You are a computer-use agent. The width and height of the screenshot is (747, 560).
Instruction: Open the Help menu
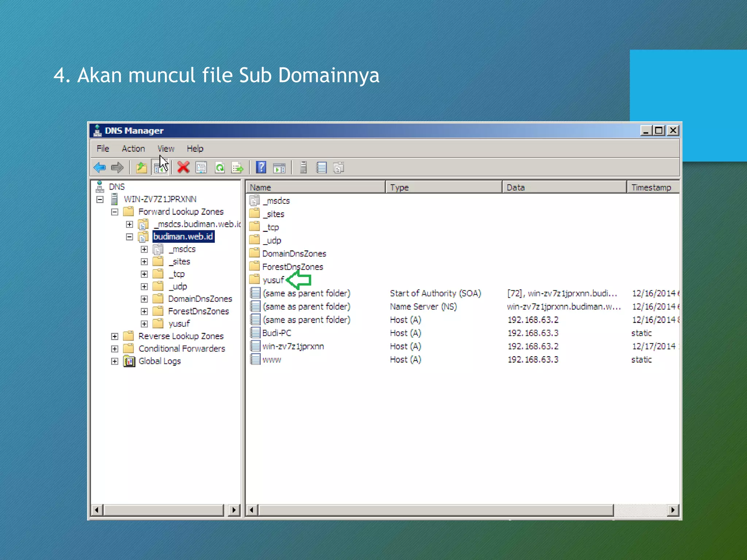pyautogui.click(x=195, y=149)
